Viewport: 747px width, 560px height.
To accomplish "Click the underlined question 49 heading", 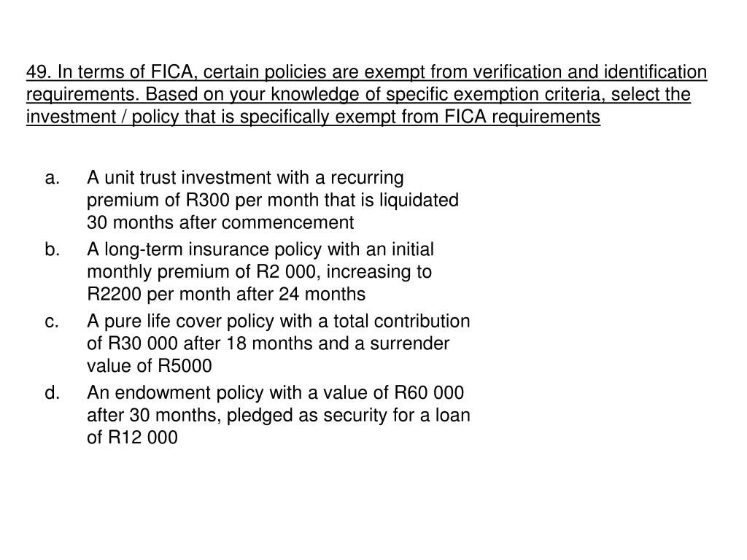I will point(366,94).
